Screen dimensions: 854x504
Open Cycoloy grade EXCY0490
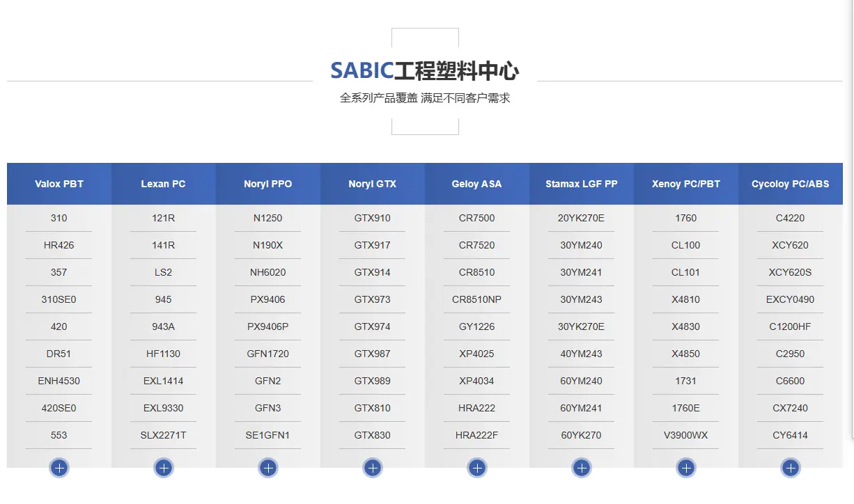pyautogui.click(x=791, y=299)
